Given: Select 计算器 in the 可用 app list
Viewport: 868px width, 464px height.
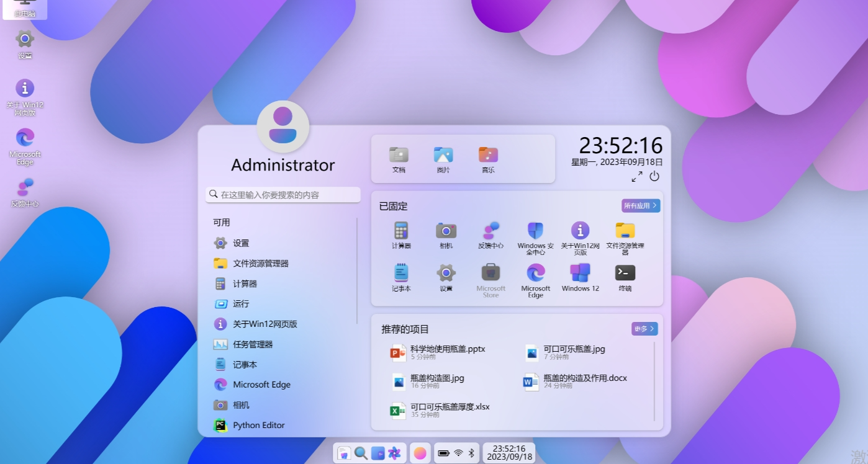Looking at the screenshot, I should [283, 283].
